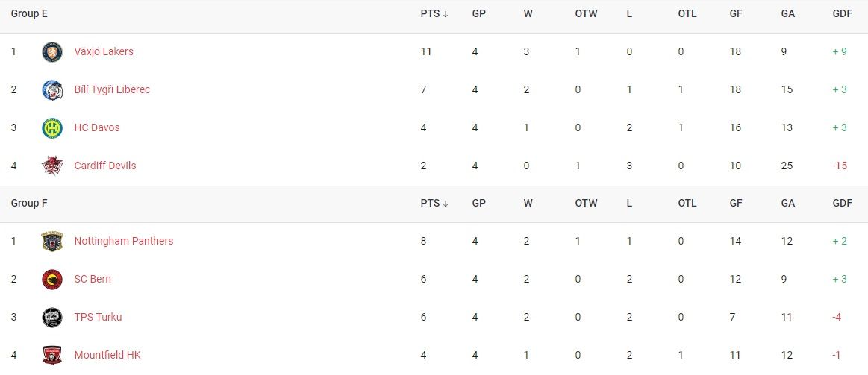Open the SC Bern team link
The image size is (868, 375).
coord(93,279)
